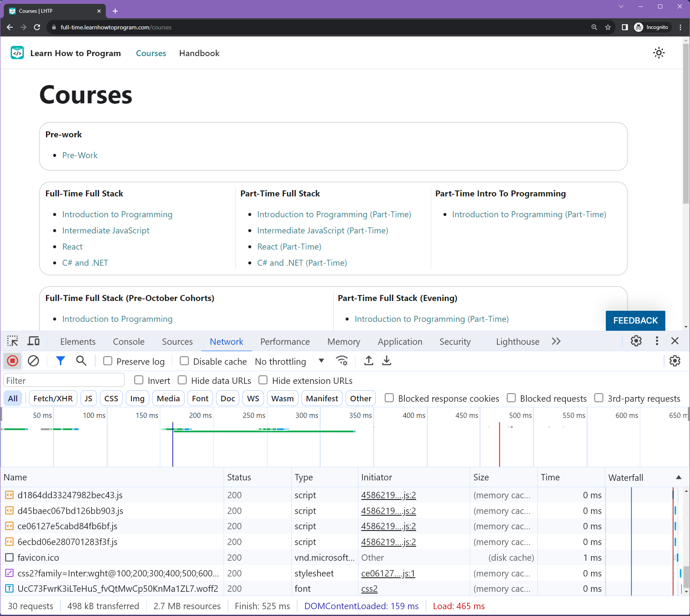
Task: Sort by Waterfall column arrow
Action: point(679,477)
